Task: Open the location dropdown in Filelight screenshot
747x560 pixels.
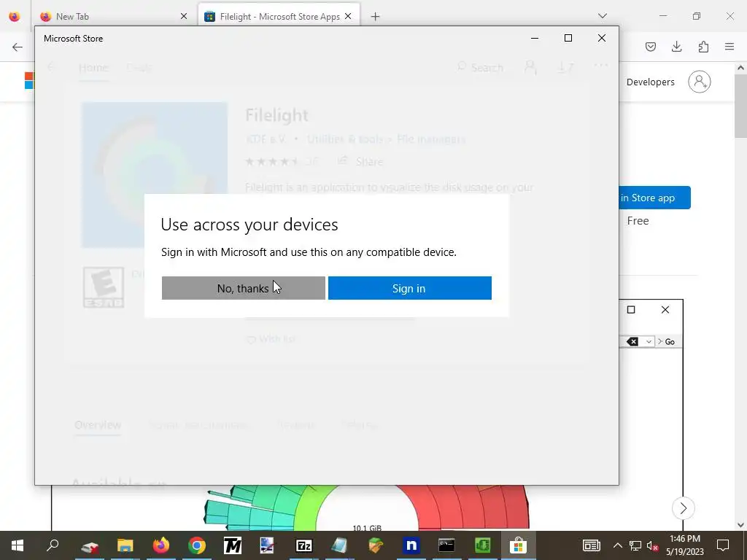Action: pyautogui.click(x=649, y=341)
